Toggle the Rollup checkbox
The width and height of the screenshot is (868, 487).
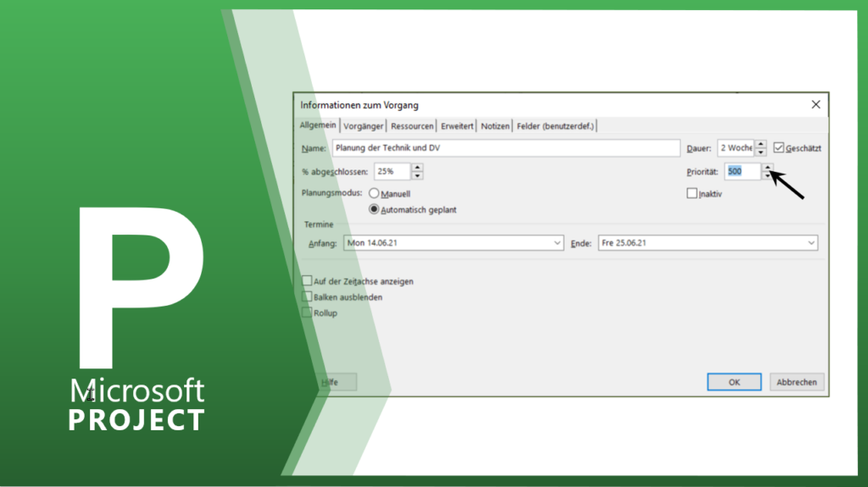(x=307, y=313)
